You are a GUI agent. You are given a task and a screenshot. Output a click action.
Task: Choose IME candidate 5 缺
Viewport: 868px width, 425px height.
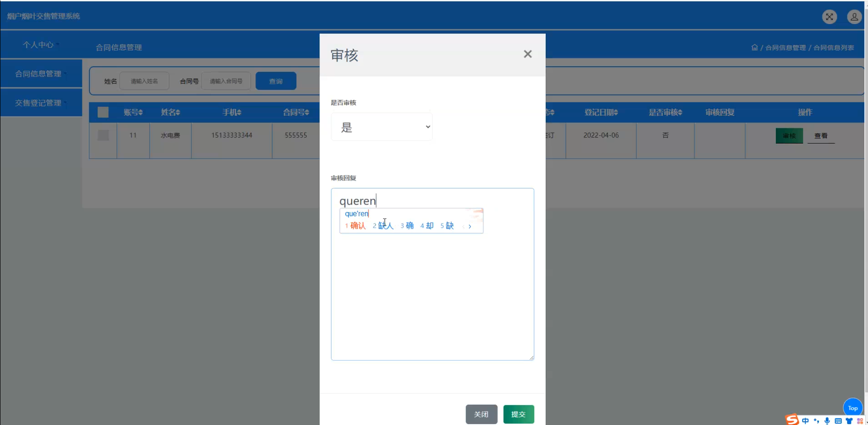click(447, 226)
